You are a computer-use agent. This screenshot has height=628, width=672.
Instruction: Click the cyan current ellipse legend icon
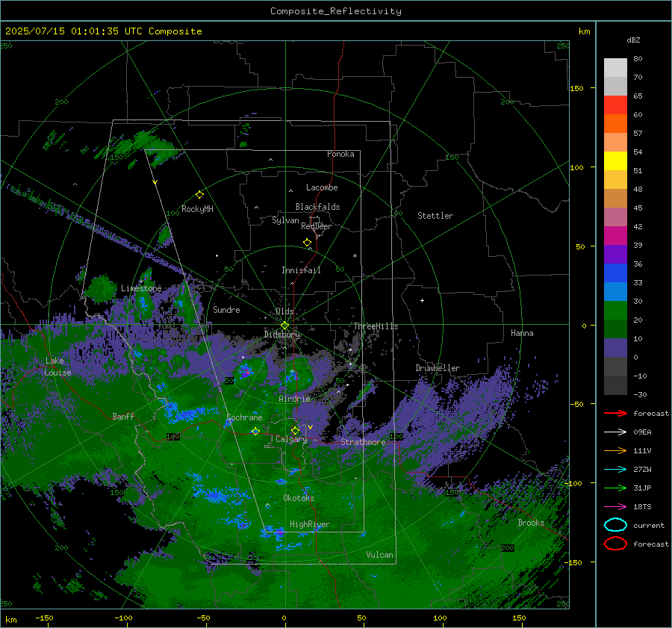click(x=615, y=525)
